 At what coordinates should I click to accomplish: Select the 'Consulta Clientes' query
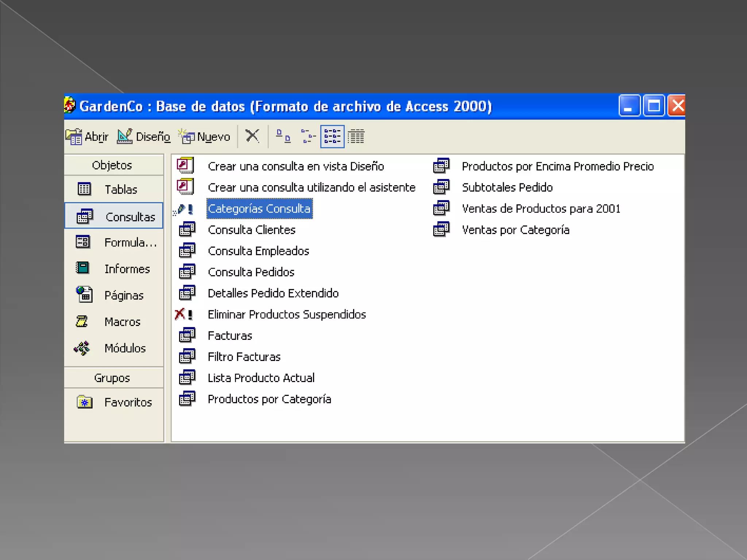(x=252, y=230)
